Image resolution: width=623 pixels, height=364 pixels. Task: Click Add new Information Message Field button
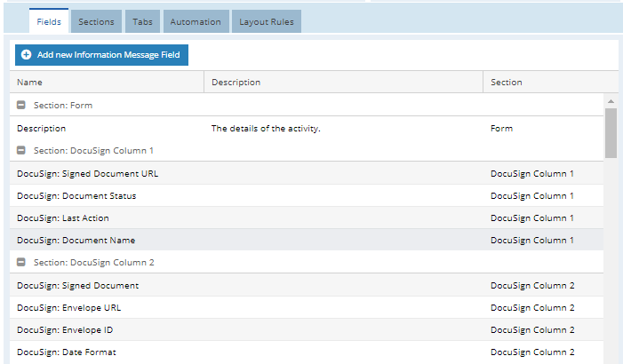click(x=101, y=55)
